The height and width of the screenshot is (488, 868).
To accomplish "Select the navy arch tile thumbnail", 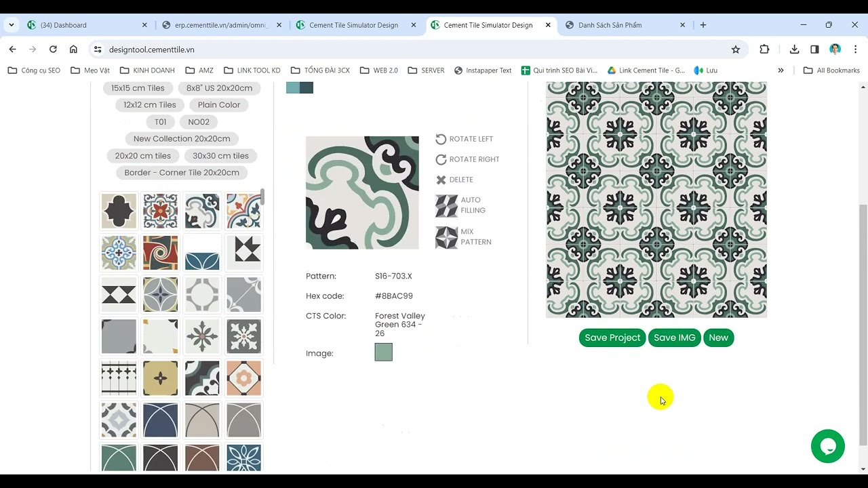I will (x=160, y=420).
